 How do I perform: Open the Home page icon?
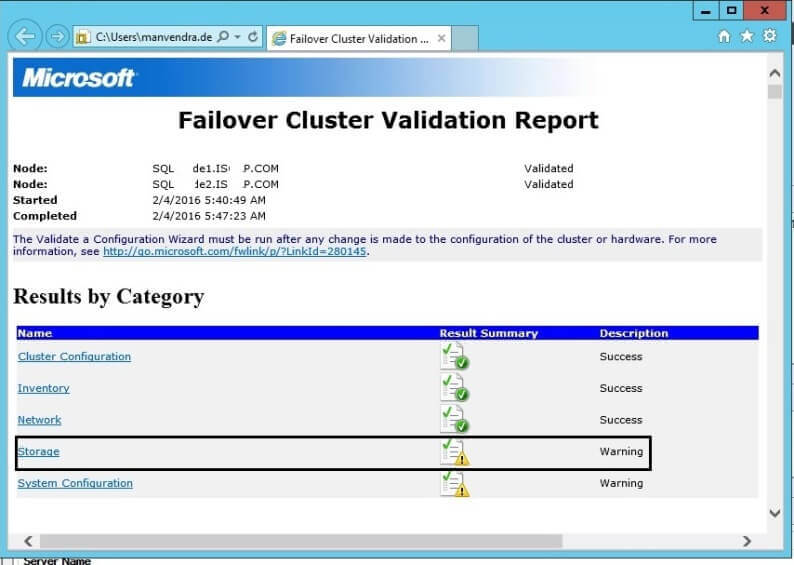(x=724, y=36)
